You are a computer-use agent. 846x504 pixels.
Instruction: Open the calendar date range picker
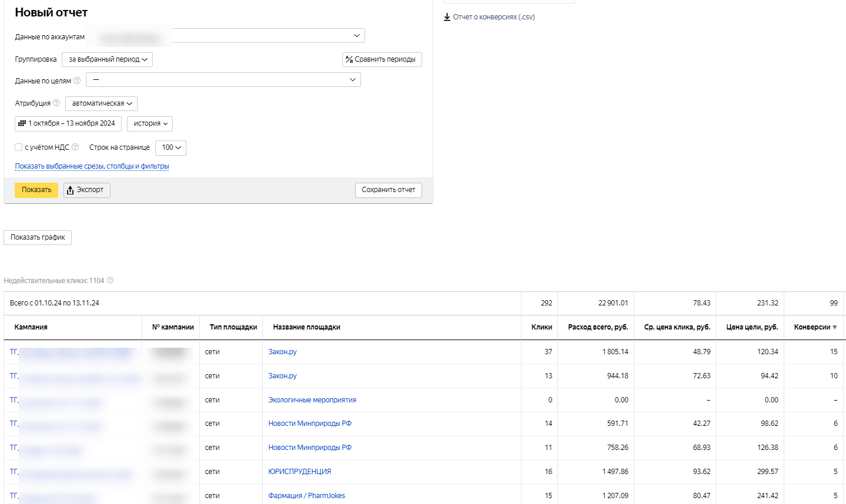tap(68, 123)
